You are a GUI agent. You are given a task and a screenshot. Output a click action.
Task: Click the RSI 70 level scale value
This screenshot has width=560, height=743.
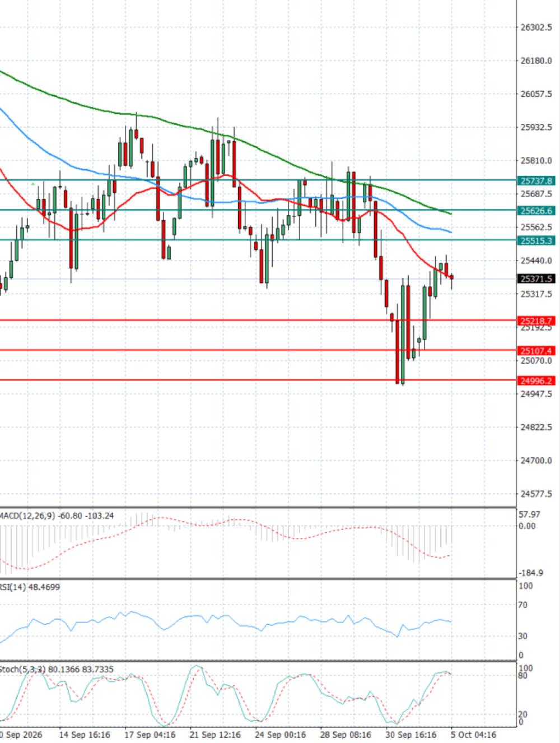[x=523, y=605]
